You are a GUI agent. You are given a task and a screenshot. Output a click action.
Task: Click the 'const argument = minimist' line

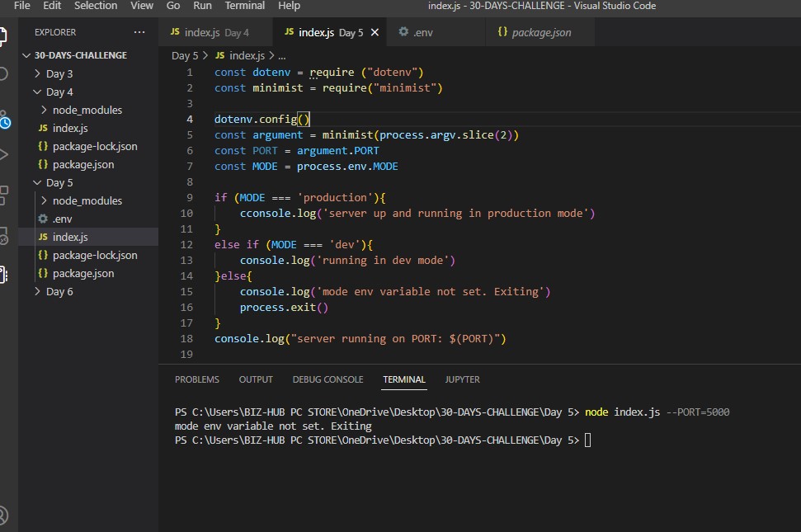tap(366, 134)
